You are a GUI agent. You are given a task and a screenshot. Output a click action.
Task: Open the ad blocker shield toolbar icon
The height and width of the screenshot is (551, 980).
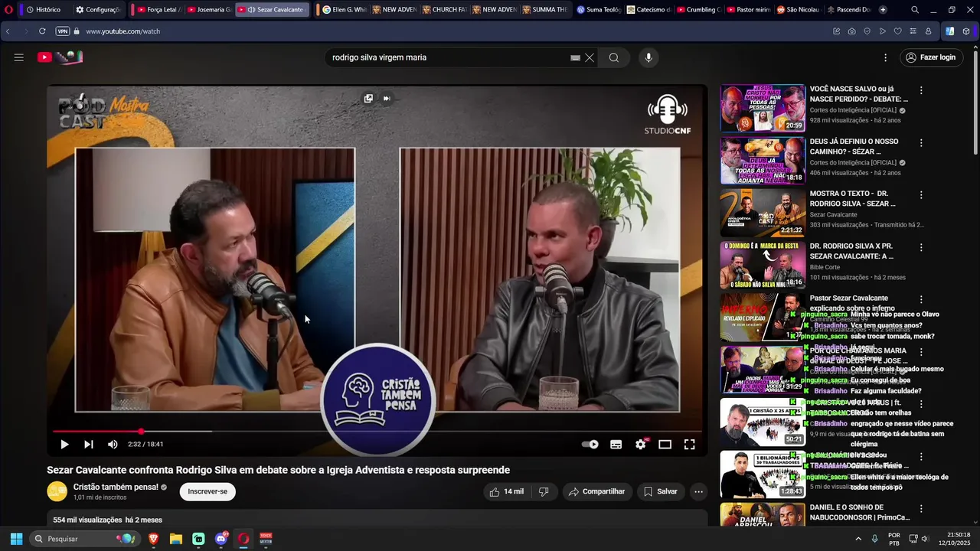[867, 31]
